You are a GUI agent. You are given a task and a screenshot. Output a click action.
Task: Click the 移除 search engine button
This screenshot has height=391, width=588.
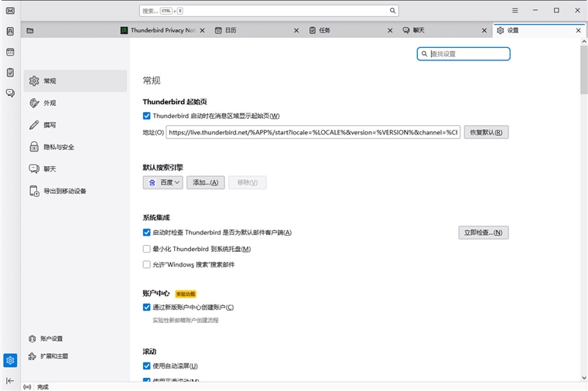(x=248, y=183)
